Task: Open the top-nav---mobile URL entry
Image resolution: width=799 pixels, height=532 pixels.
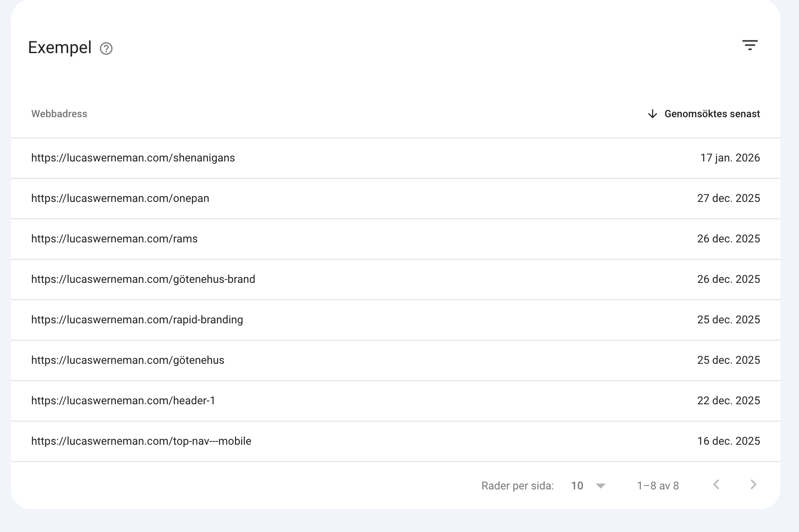Action: point(141,441)
